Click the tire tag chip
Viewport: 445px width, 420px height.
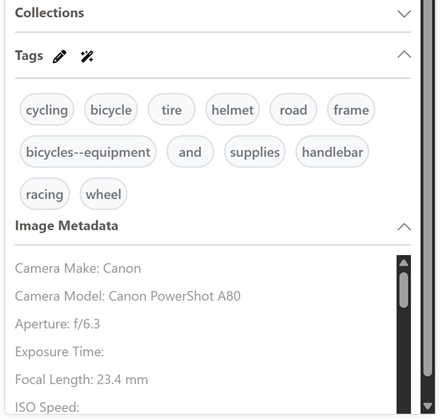click(x=172, y=110)
